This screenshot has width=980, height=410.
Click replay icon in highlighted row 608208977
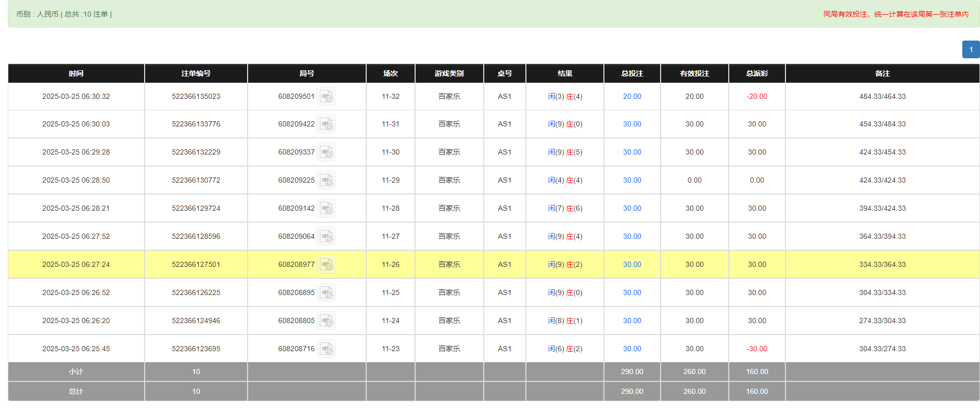[326, 265]
